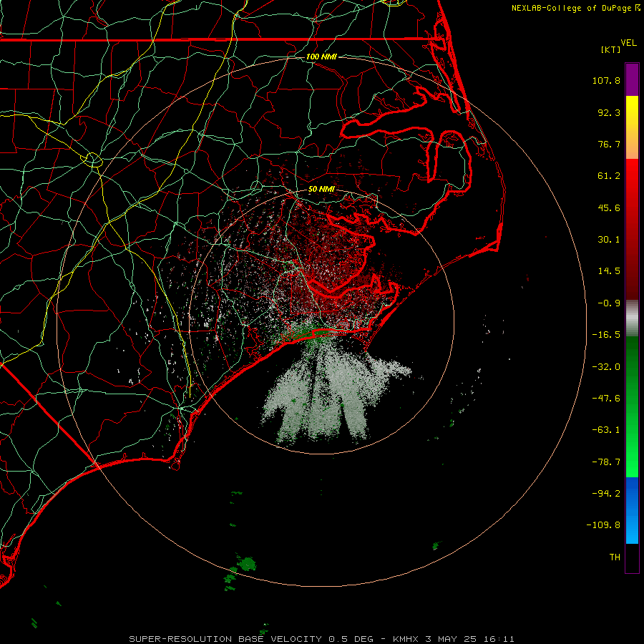Screen dimensions: 644x644
Task: Click the -0.9 scale value
Action: coord(609,303)
